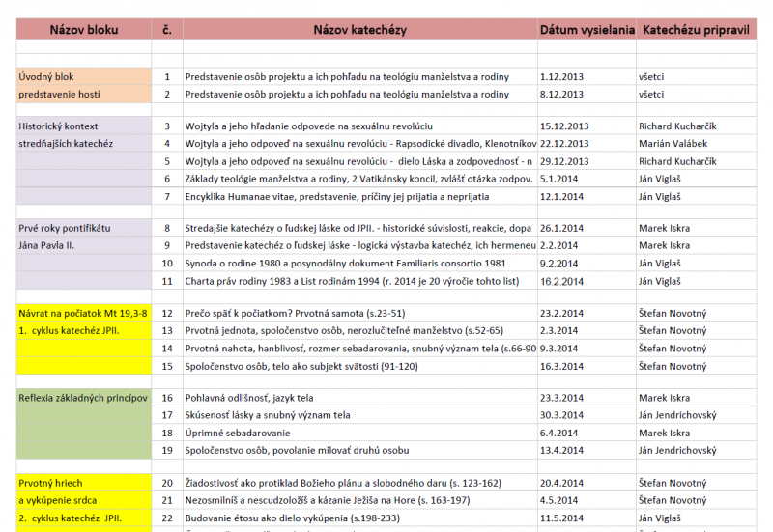The image size is (773, 532).
Task: Select the "Úprimné sebadarovanie" catechesis cell
Action: tap(359, 434)
